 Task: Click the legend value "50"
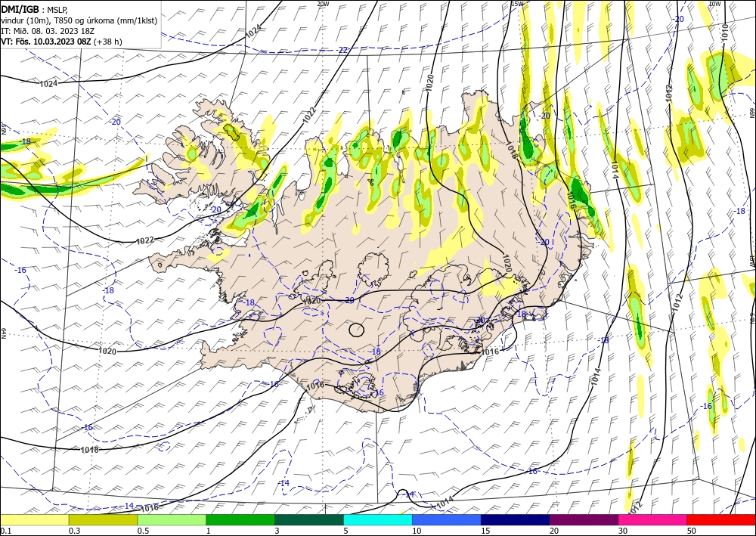tap(692, 531)
